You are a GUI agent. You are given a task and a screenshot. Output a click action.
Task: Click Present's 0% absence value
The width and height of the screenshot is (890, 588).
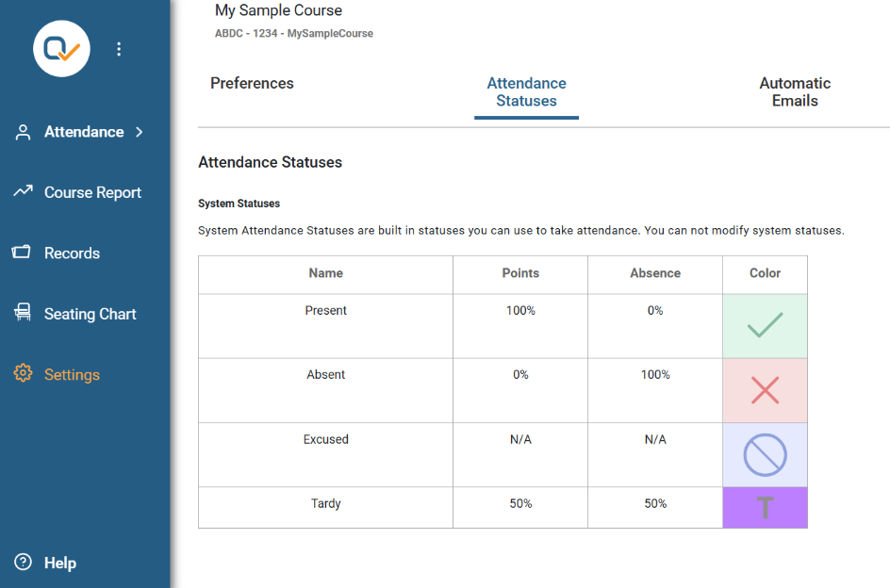coord(655,310)
